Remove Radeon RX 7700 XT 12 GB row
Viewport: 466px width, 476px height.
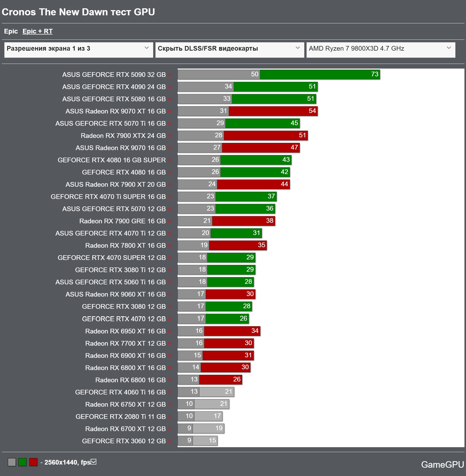170,344
